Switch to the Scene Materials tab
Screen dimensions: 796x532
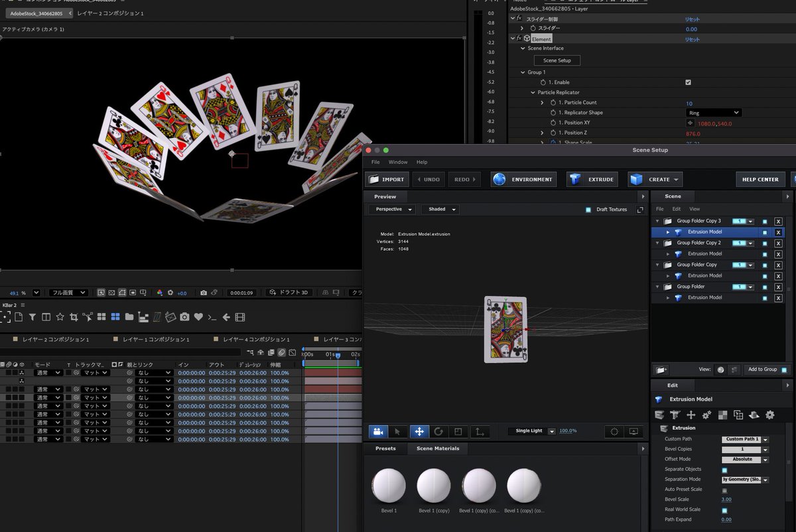point(437,448)
